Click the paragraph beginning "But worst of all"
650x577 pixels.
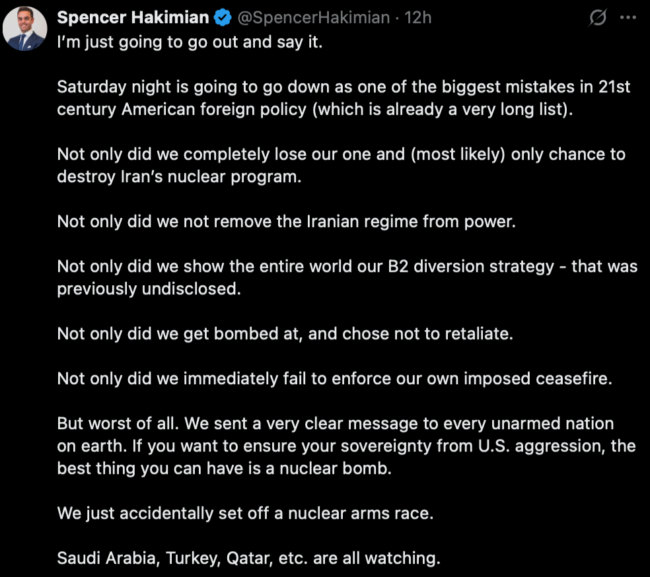(x=346, y=446)
